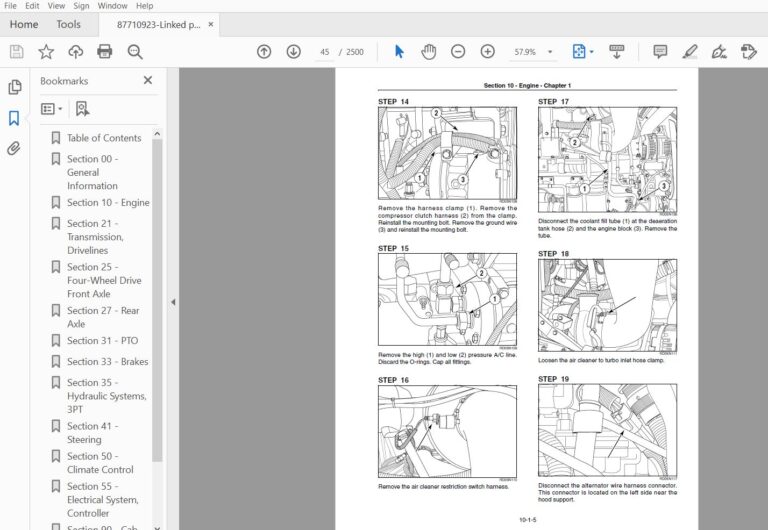This screenshot has width=768, height=530.
Task: Toggle the Bookmarks panel sidebar icon
Action: pos(14,118)
